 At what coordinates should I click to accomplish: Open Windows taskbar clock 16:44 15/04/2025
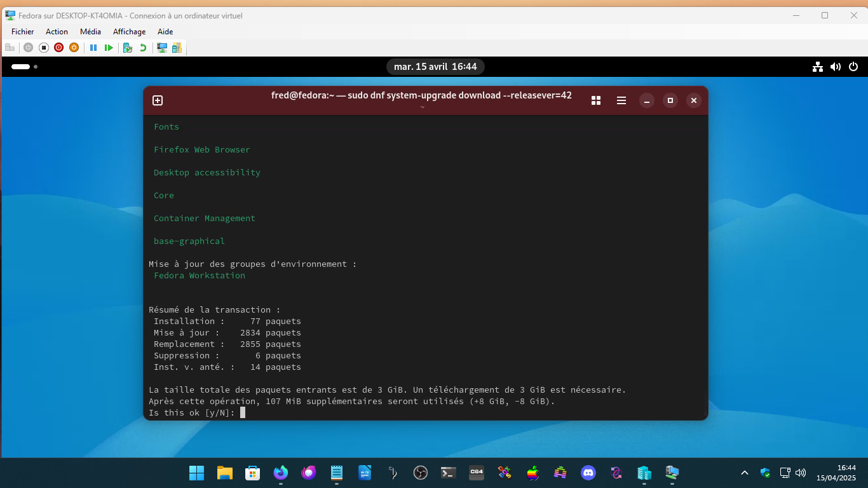pyautogui.click(x=836, y=473)
